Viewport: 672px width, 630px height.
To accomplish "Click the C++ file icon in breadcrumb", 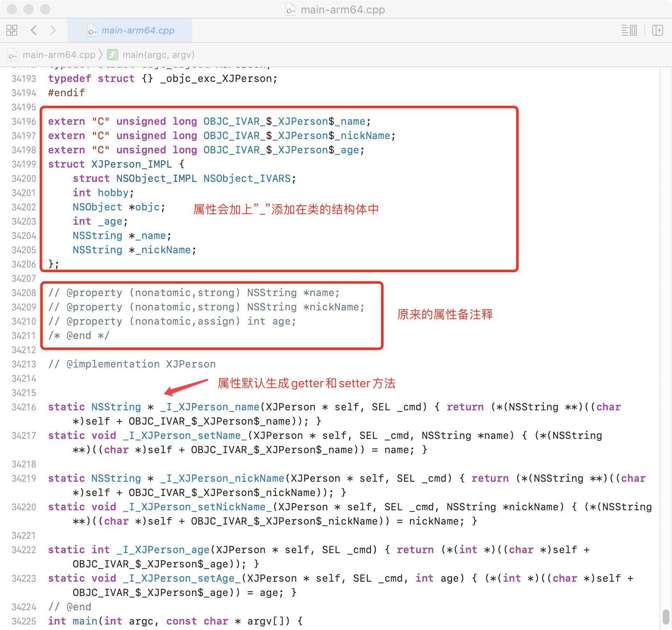I will (x=13, y=55).
